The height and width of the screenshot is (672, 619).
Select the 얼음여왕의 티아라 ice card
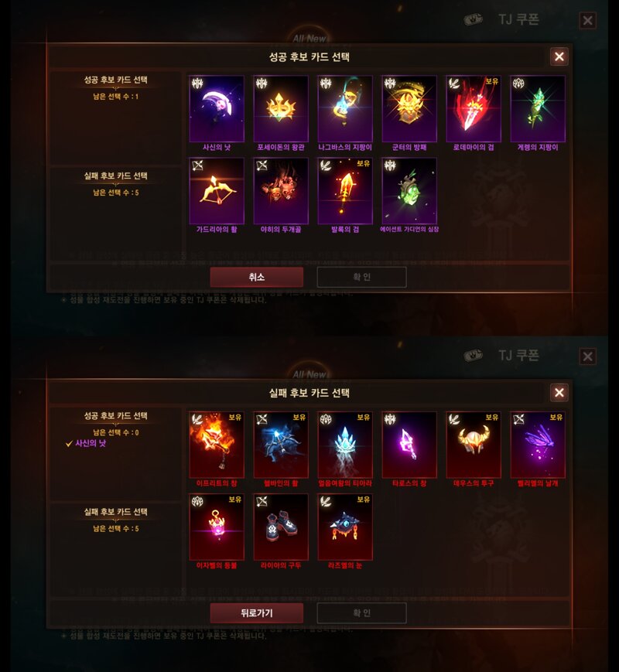(345, 445)
